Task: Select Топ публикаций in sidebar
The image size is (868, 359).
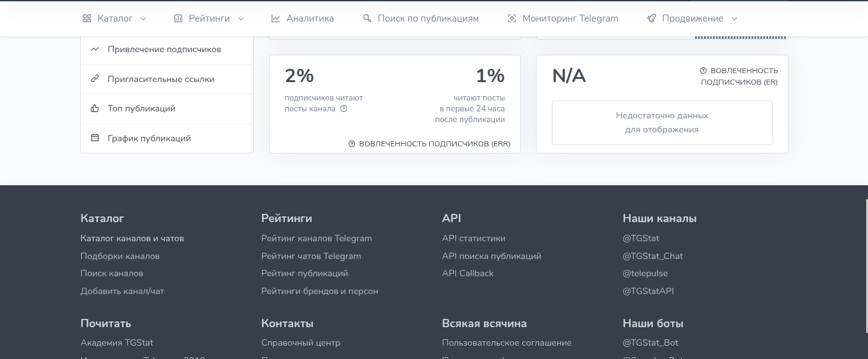Action: pos(167,109)
